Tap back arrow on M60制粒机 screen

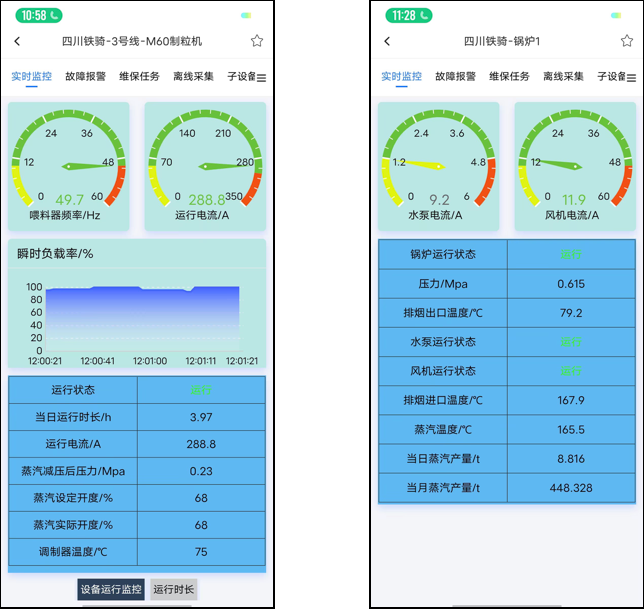(x=18, y=41)
